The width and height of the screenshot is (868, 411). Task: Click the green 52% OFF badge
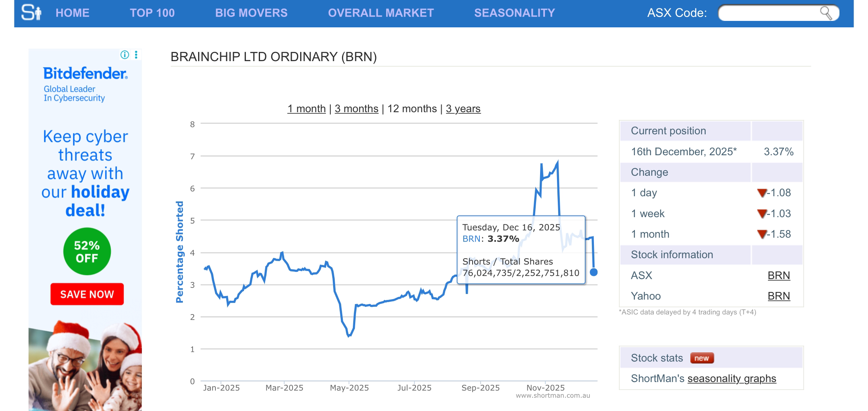point(87,251)
